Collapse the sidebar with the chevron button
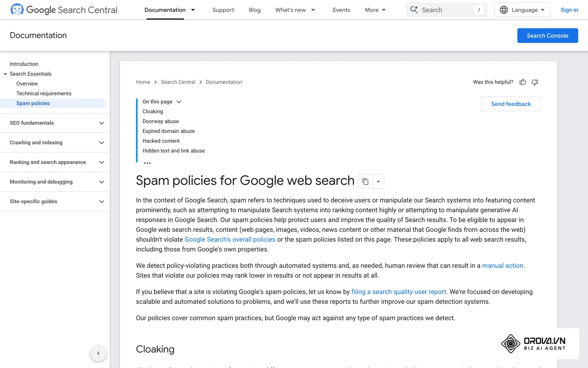 tap(98, 353)
